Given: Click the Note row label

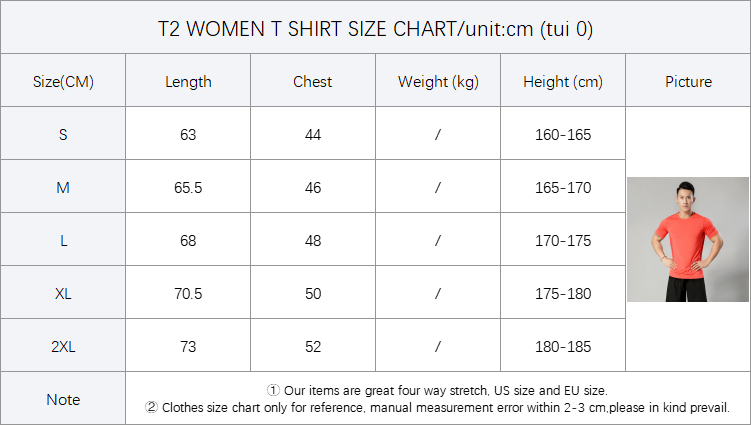Looking at the screenshot, I should [x=63, y=400].
